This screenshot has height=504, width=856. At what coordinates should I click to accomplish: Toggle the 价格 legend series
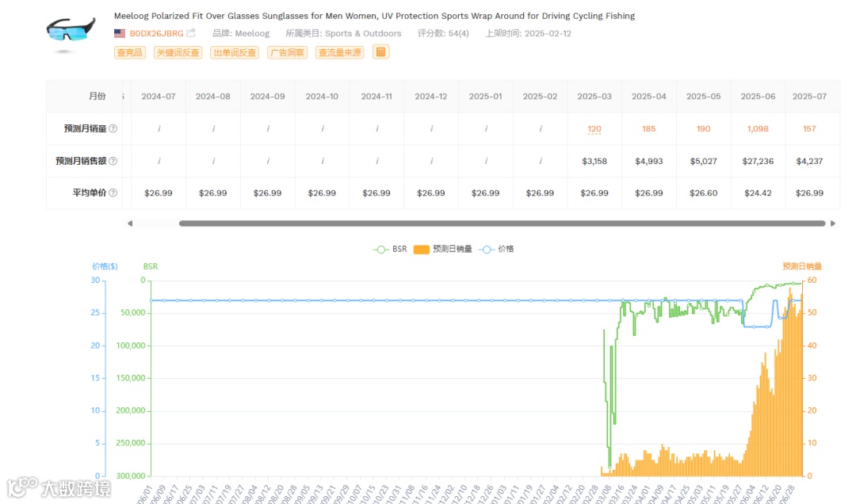pyautogui.click(x=496, y=249)
